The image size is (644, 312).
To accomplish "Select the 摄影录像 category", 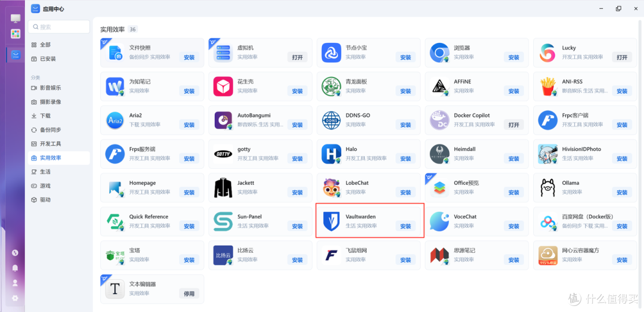I will tap(58, 101).
